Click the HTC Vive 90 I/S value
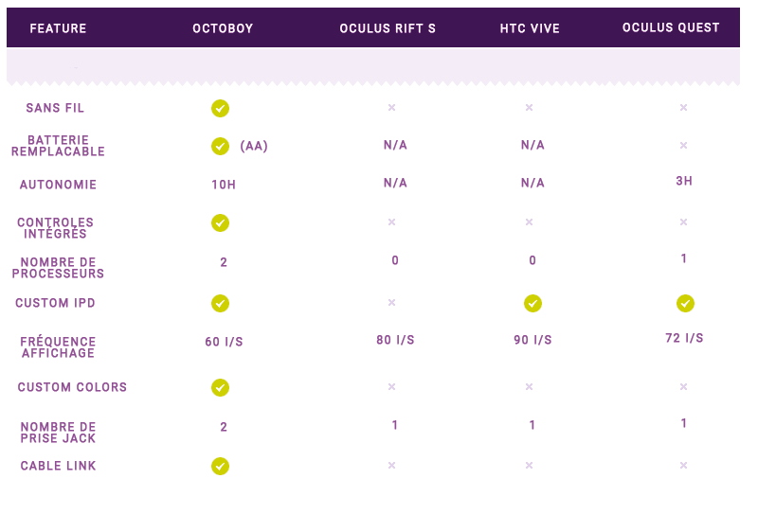 [x=532, y=340]
